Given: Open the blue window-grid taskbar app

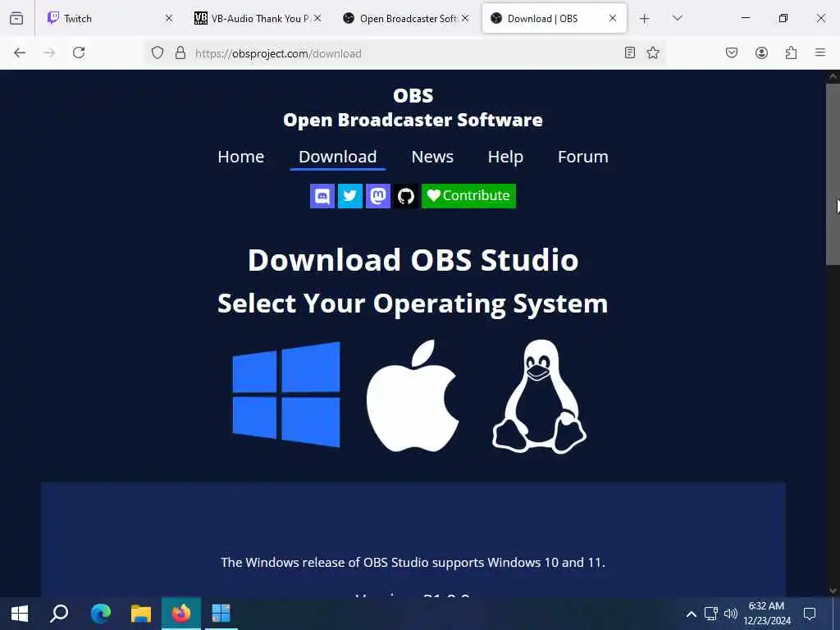Looking at the screenshot, I should pos(221,614).
